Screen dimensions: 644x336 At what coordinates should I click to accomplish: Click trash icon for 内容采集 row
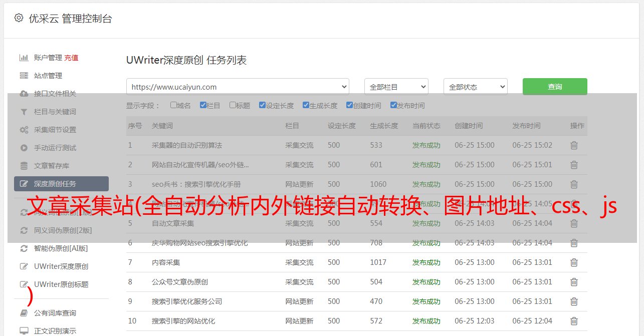tap(574, 262)
